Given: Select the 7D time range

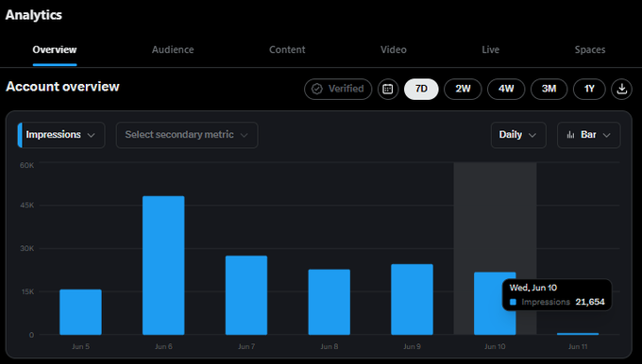Looking at the screenshot, I should [421, 89].
